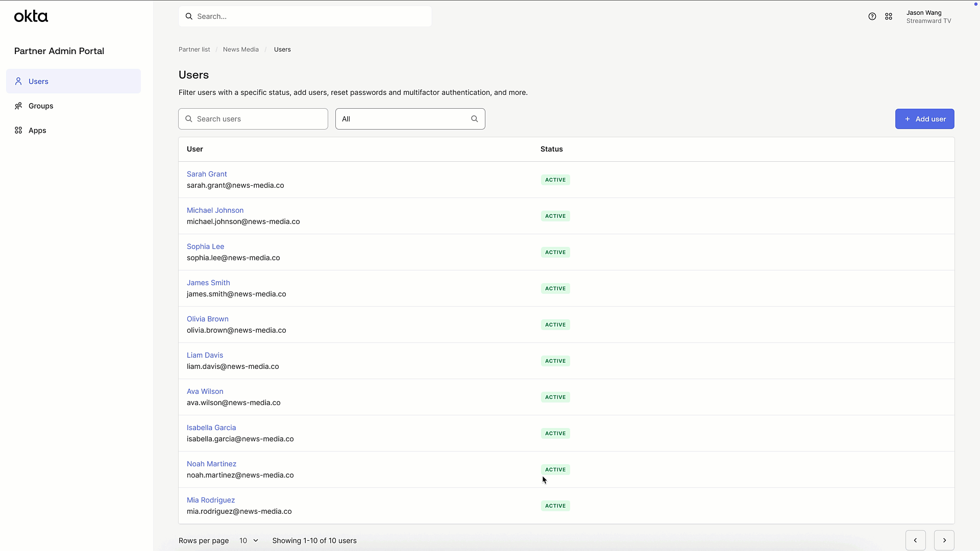Open the help icon in the top bar
Screen dimensions: 980x551
tap(872, 16)
